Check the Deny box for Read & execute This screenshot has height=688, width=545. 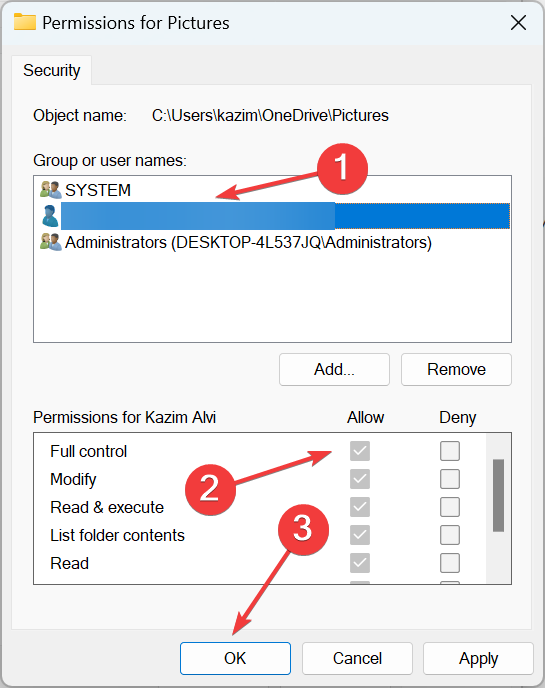click(x=450, y=507)
